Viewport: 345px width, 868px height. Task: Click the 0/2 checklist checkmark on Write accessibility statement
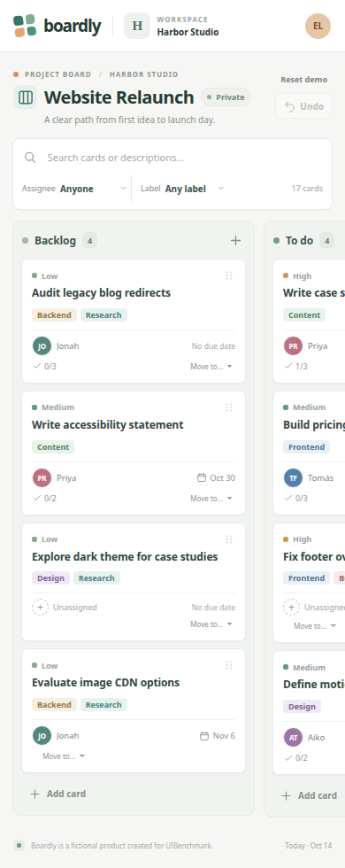coord(37,498)
